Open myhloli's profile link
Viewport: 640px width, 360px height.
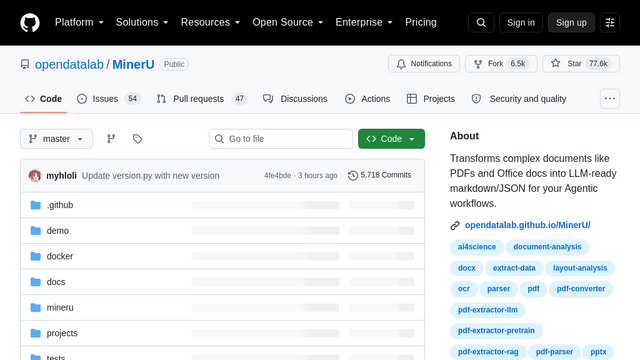click(x=61, y=176)
